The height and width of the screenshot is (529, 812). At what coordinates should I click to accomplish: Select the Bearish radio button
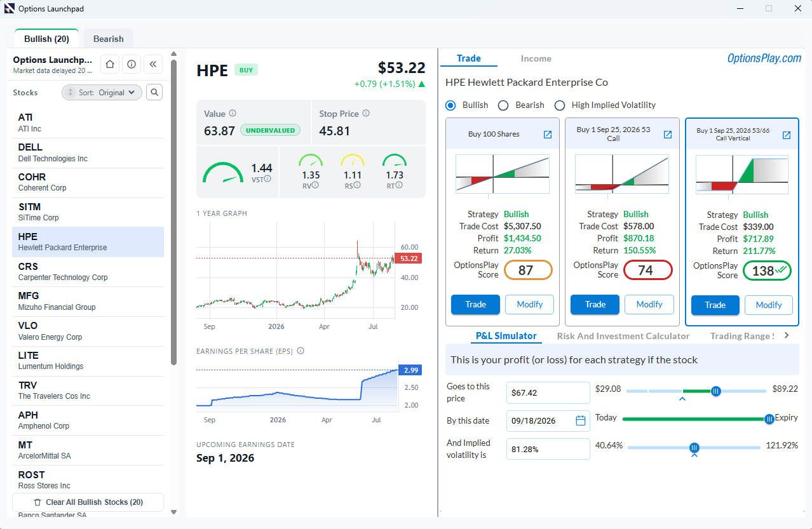503,105
